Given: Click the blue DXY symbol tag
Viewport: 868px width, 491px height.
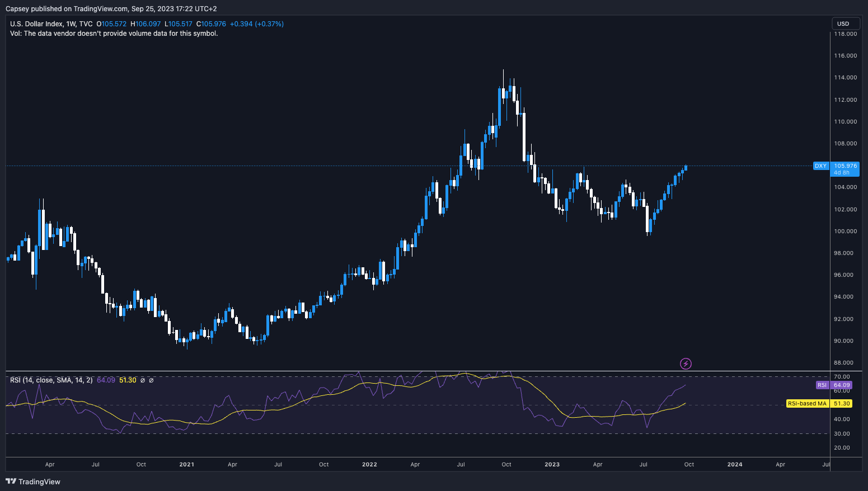Looking at the screenshot, I should (820, 166).
